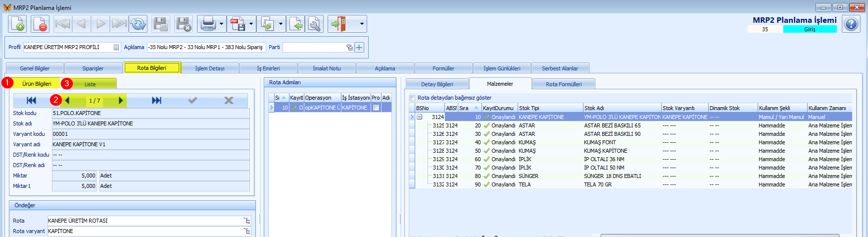This screenshot has width=868, height=237.
Task: Go to next product record arrow
Action: [x=120, y=101]
